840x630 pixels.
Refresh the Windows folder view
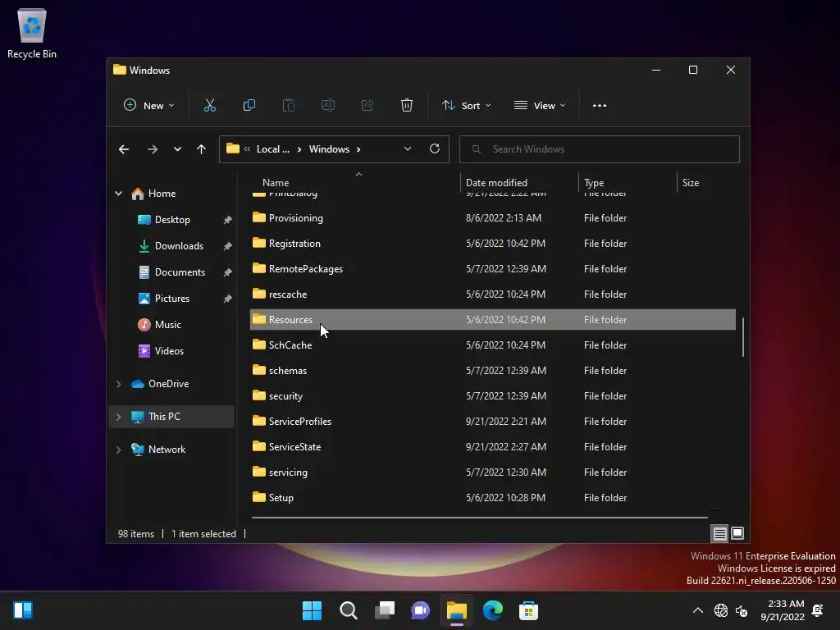click(x=435, y=149)
